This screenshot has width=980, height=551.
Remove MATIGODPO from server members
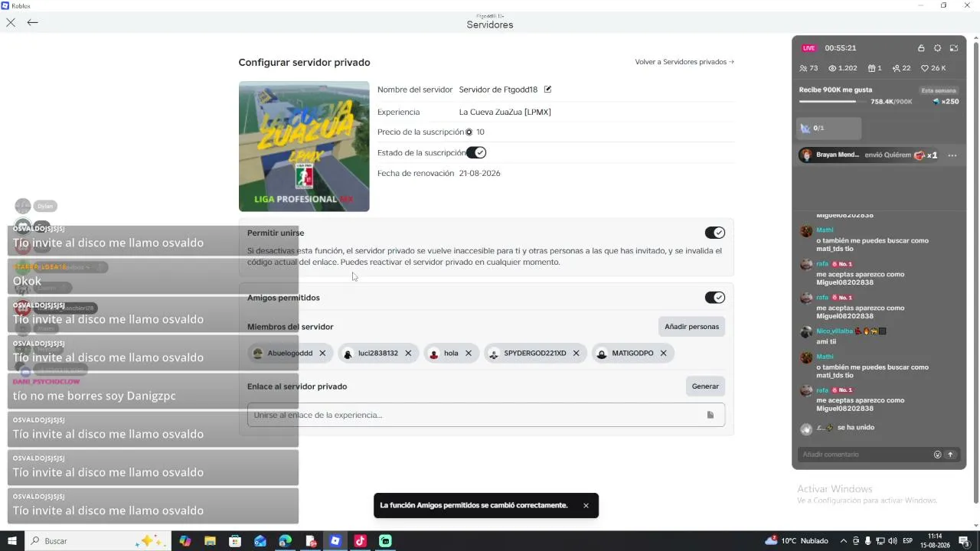click(x=663, y=353)
